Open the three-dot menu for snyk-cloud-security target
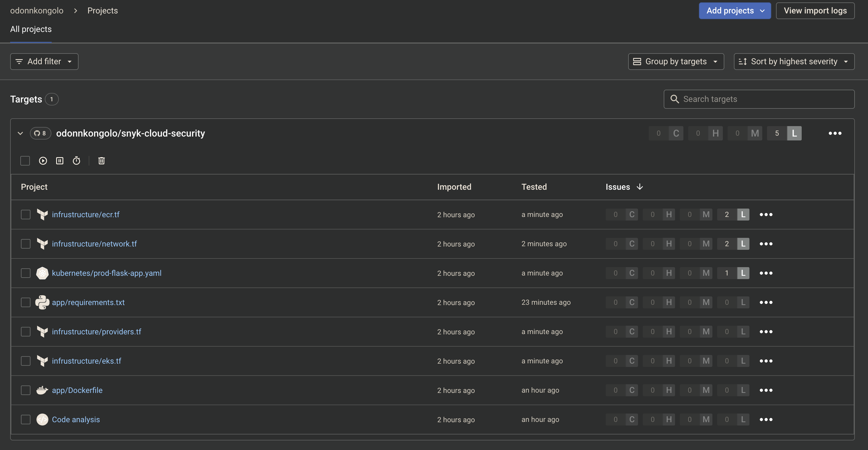Screen dimensions: 868x450 click(835, 133)
